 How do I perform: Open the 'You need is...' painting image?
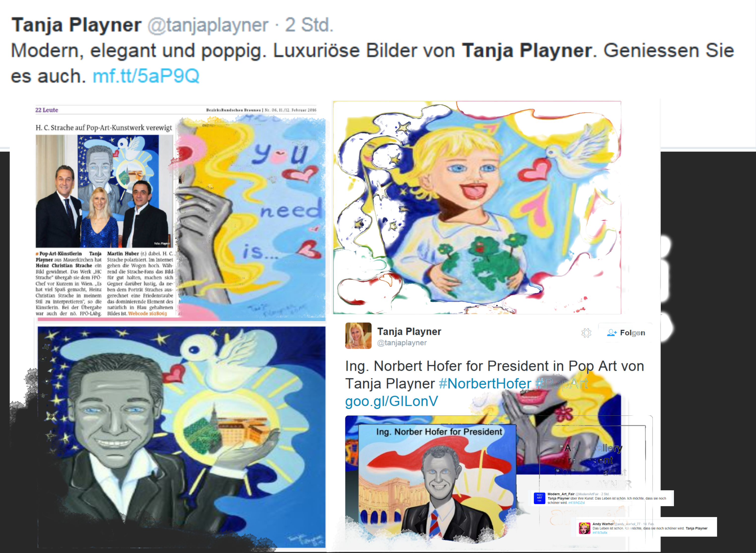(x=252, y=218)
